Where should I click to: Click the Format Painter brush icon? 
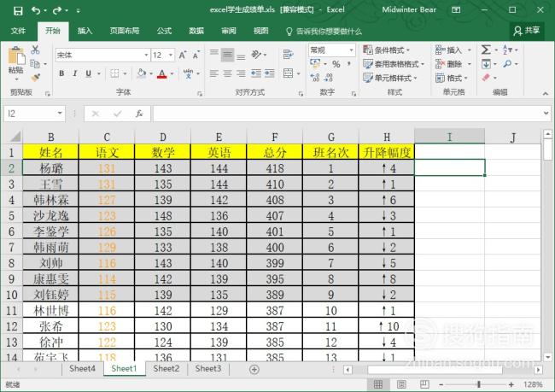(35, 78)
